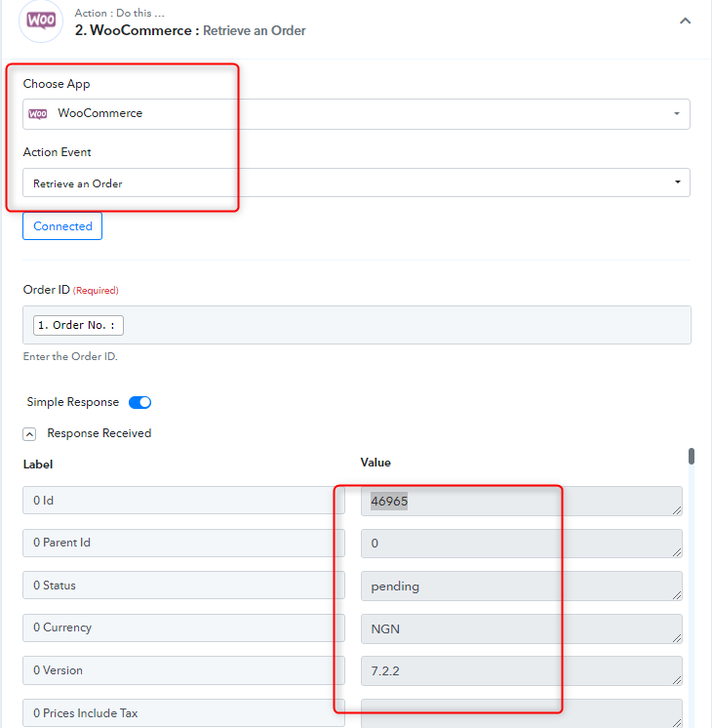Image resolution: width=712 pixels, height=728 pixels.
Task: Click the 0 Id label field
Action: 183,501
